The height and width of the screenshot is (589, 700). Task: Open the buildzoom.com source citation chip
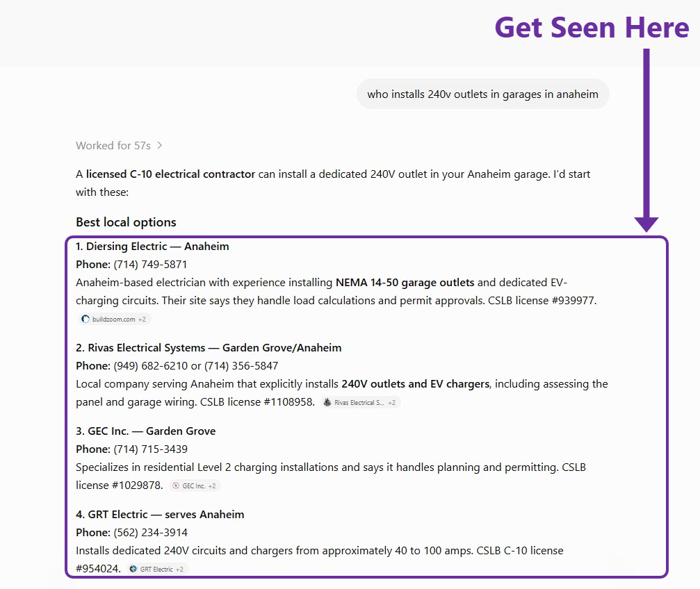click(x=115, y=319)
